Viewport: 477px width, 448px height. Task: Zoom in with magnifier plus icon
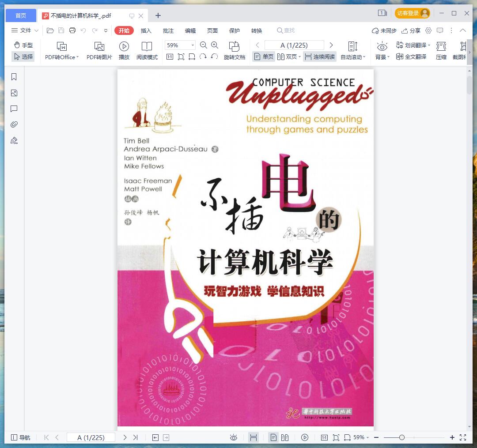point(215,45)
